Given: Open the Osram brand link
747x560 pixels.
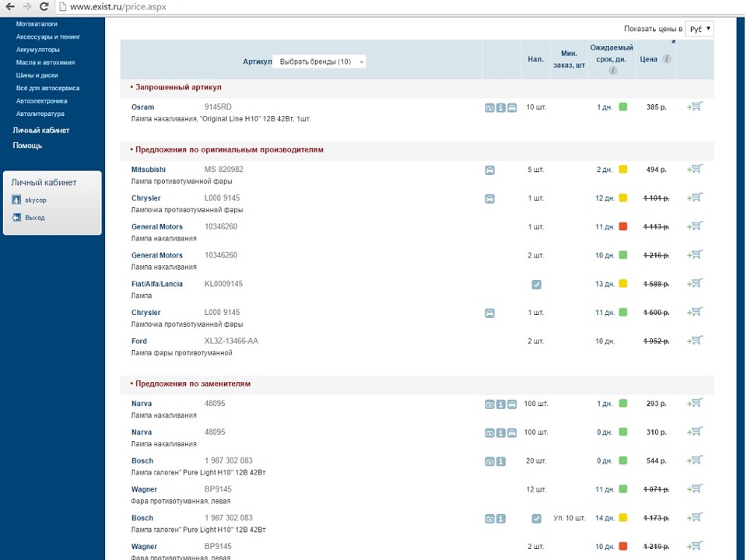Looking at the screenshot, I should (142, 107).
